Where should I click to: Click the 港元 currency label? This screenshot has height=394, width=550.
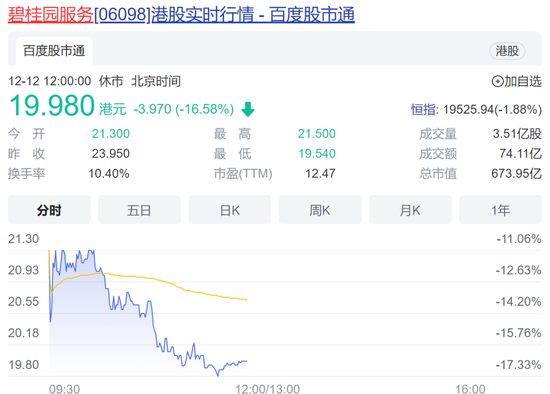point(113,109)
